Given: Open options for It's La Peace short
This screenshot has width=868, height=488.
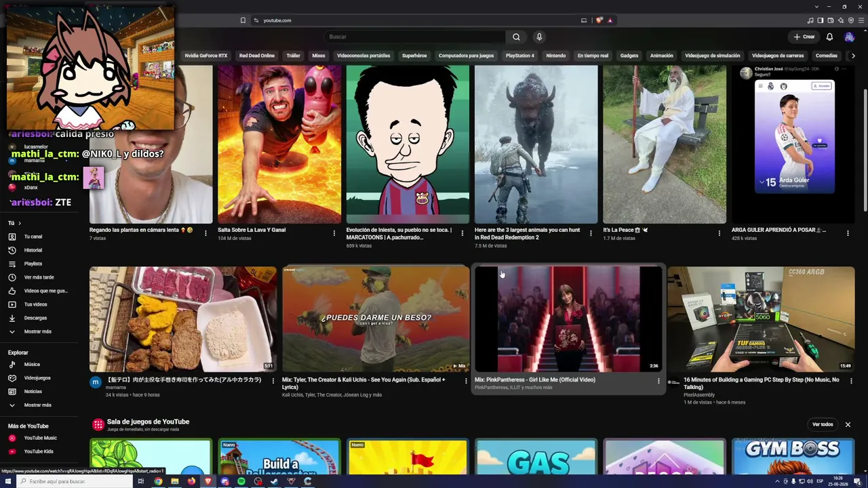Looking at the screenshot, I should [x=719, y=233].
